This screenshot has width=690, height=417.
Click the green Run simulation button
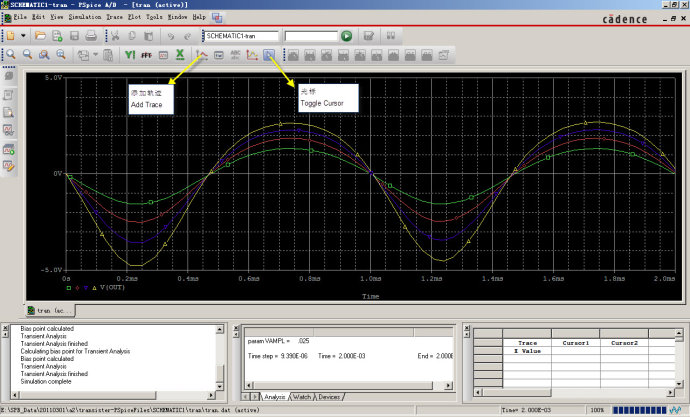pyautogui.click(x=345, y=35)
